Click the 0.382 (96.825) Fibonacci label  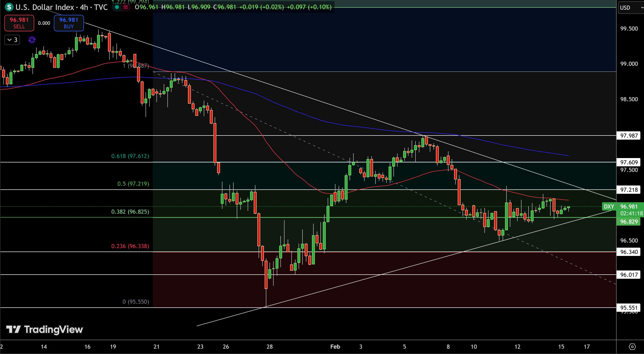tap(130, 212)
